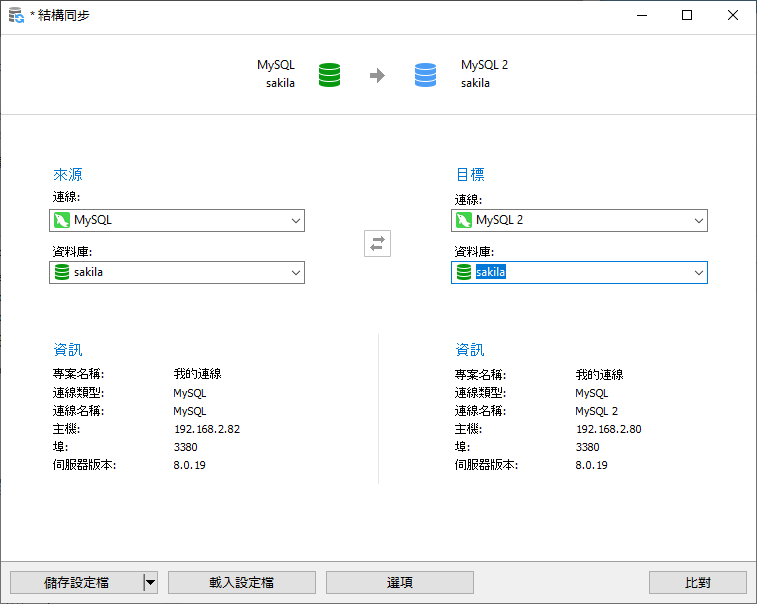
Task: Click the MySQL dolphin icon in source connection
Action: (x=62, y=220)
